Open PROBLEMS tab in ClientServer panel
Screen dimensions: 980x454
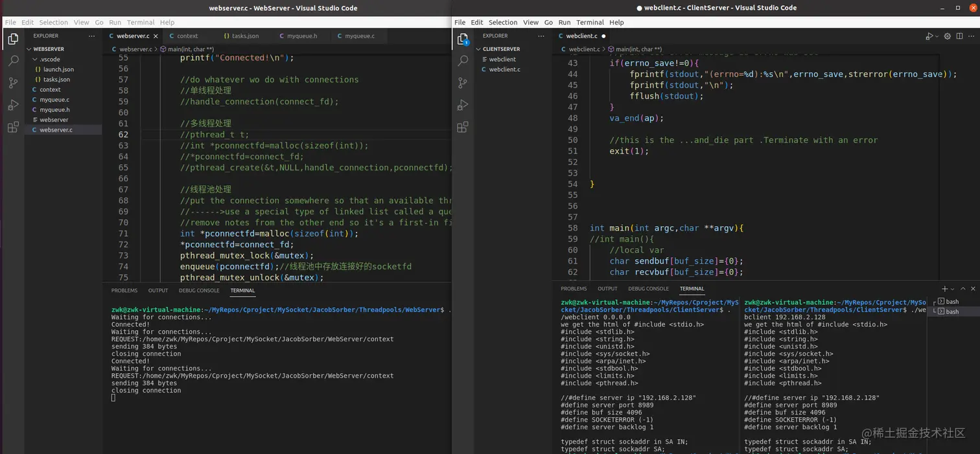[x=574, y=289]
